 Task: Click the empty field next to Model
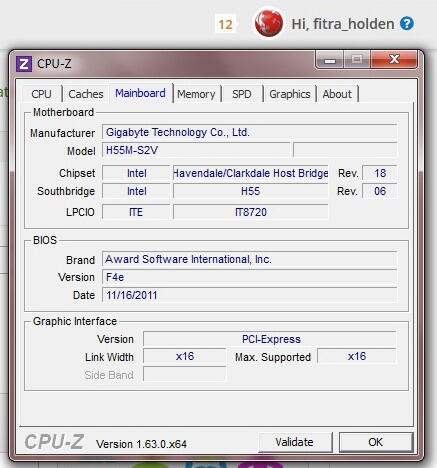pyautogui.click(x=345, y=150)
